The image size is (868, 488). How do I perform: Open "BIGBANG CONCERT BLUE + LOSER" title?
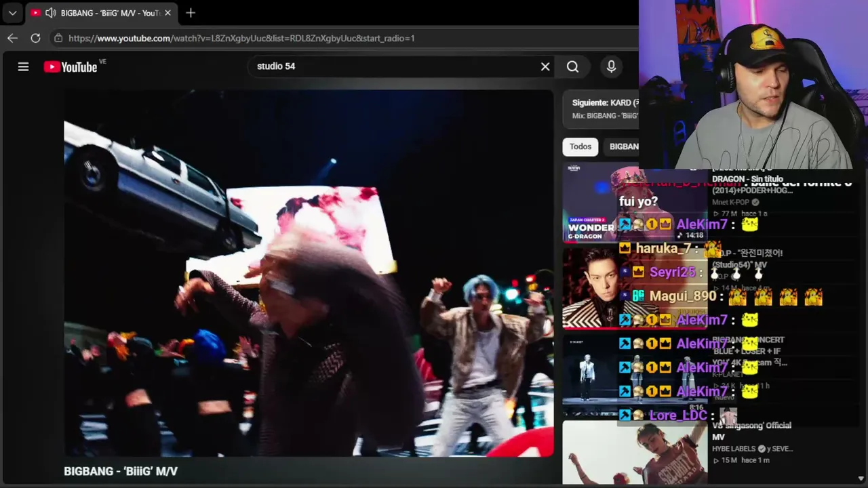tap(749, 351)
